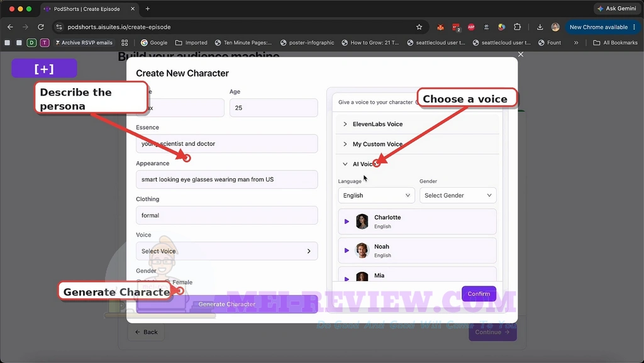The height and width of the screenshot is (363, 644).
Task: Go Back to the previous step
Action: click(146, 332)
